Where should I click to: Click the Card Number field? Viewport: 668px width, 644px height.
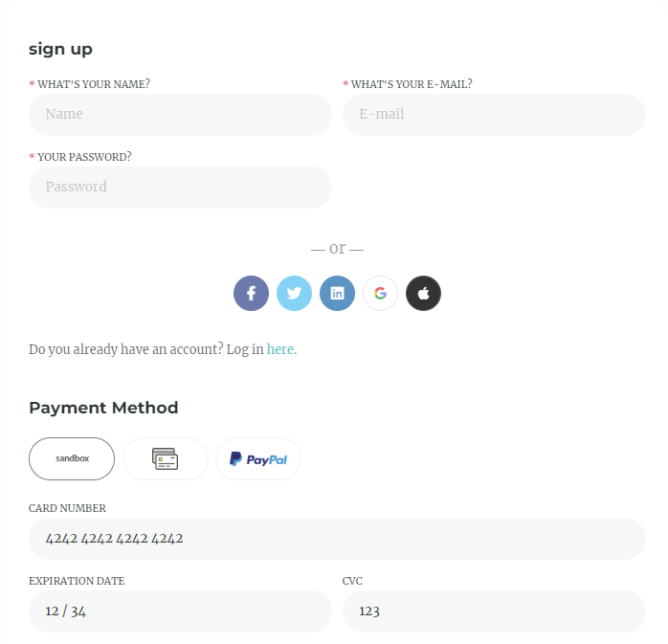click(x=337, y=538)
